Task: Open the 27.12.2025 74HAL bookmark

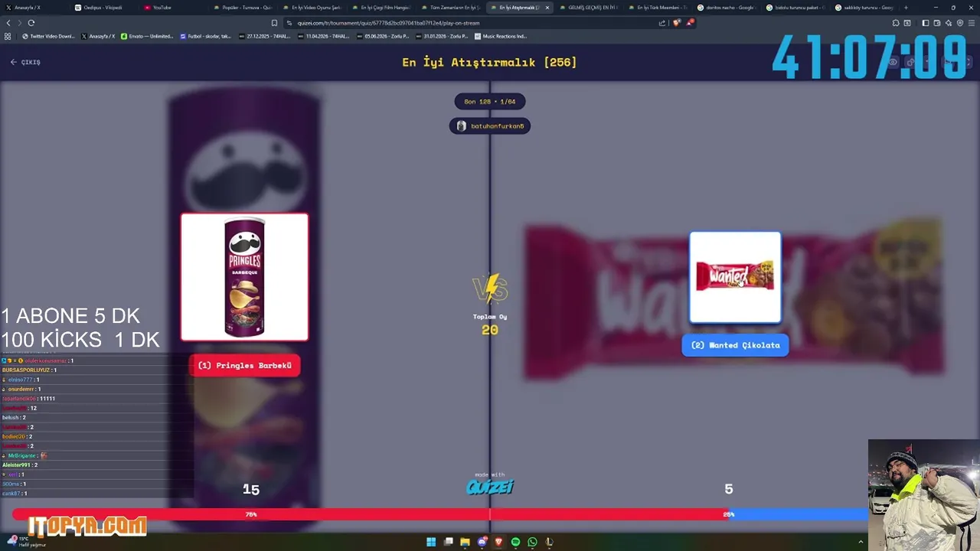Action: [x=266, y=36]
